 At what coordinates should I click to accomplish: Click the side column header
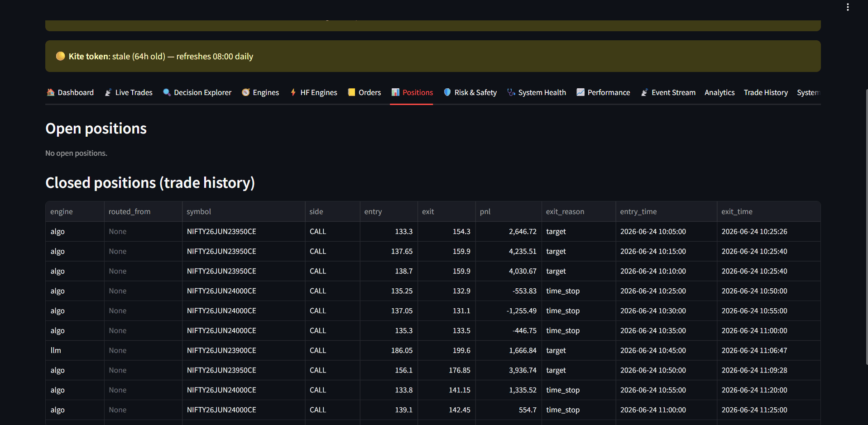pyautogui.click(x=332, y=211)
